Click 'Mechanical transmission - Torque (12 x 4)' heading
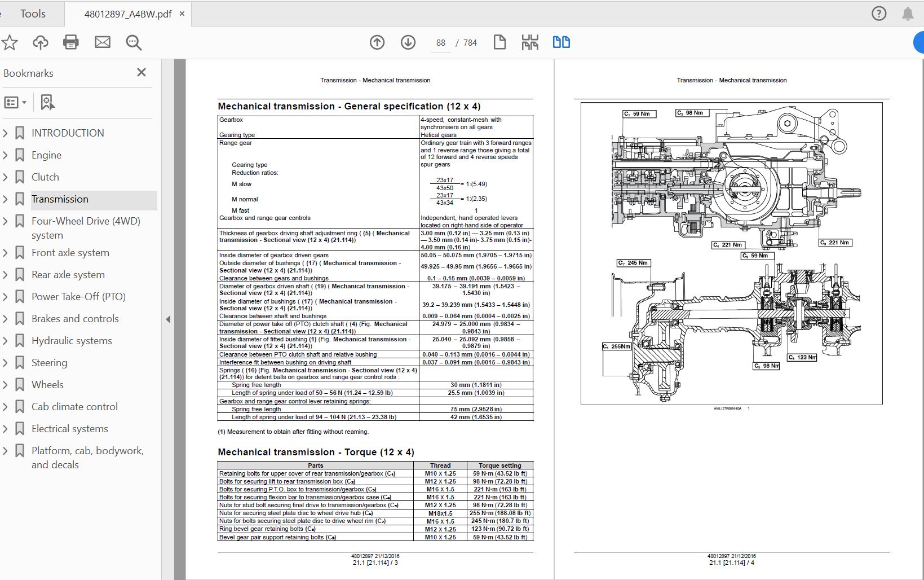 click(x=316, y=452)
